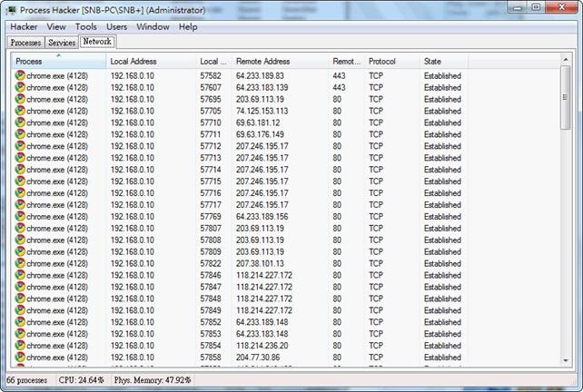Sort by Local port column header
The image size is (583, 392).
point(213,62)
